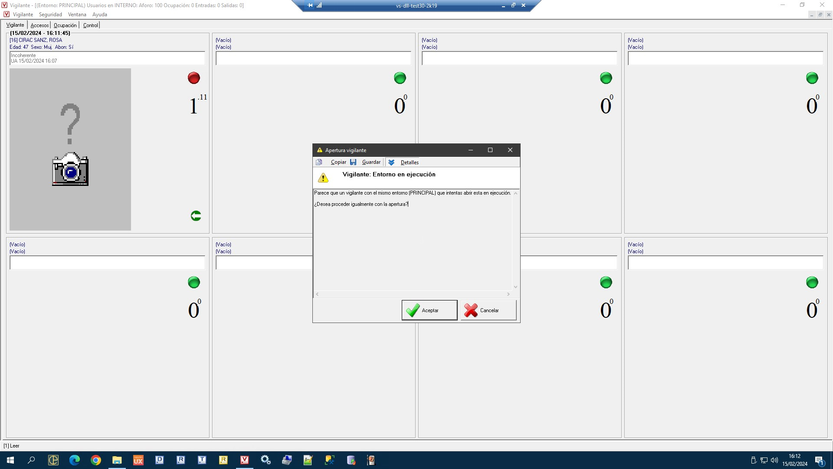Click the signal strength icon on the remote session bar

click(319, 5)
